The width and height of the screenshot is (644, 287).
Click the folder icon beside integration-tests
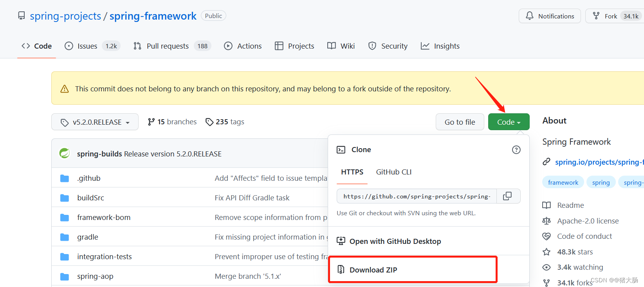click(65, 257)
